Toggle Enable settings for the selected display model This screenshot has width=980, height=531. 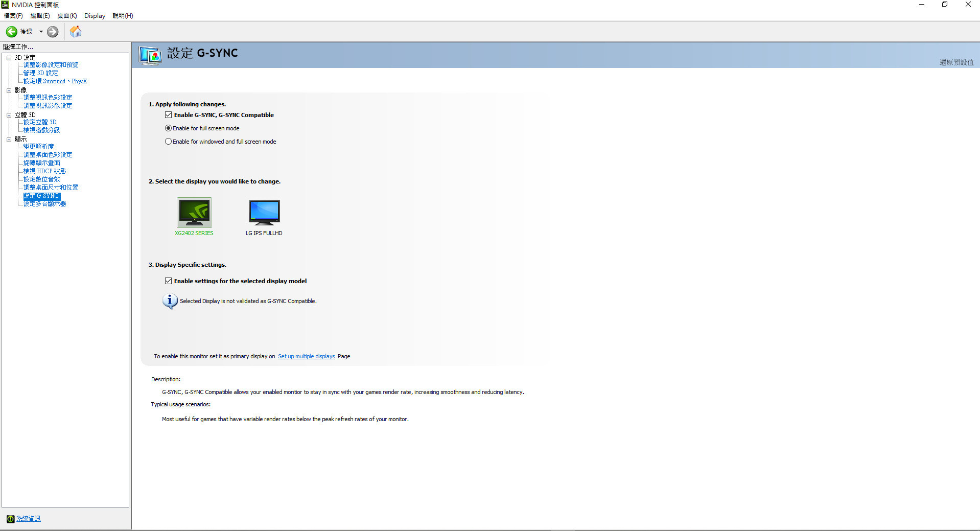coord(169,281)
